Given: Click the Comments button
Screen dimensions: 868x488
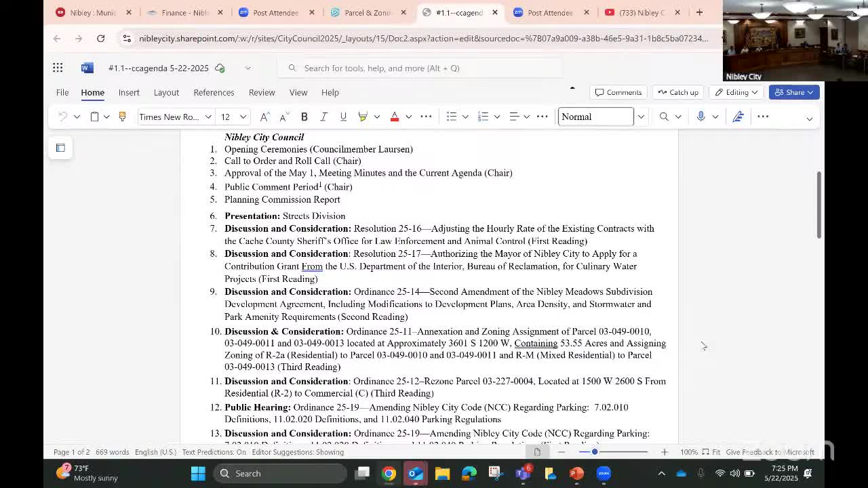Looking at the screenshot, I should point(618,92).
